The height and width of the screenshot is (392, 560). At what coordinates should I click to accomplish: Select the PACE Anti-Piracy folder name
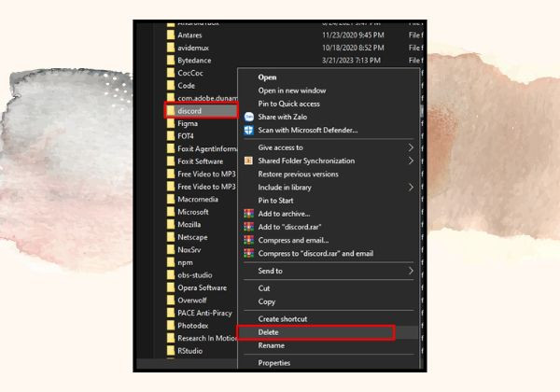click(204, 313)
